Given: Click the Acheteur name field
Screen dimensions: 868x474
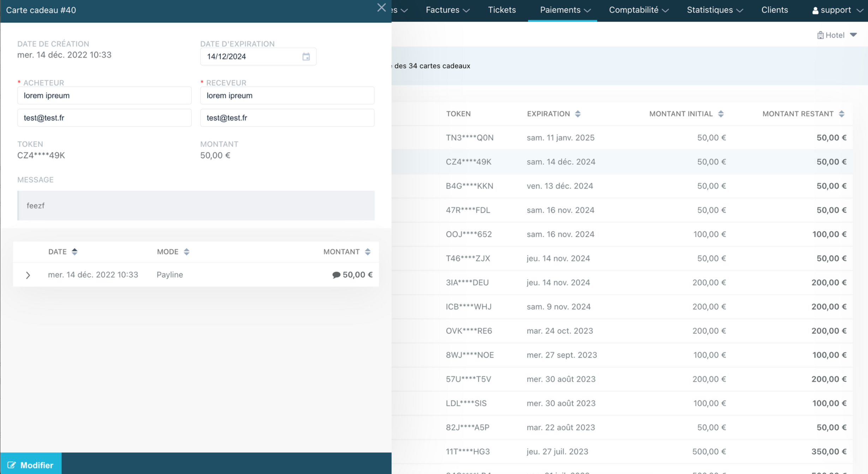Looking at the screenshot, I should pos(104,95).
